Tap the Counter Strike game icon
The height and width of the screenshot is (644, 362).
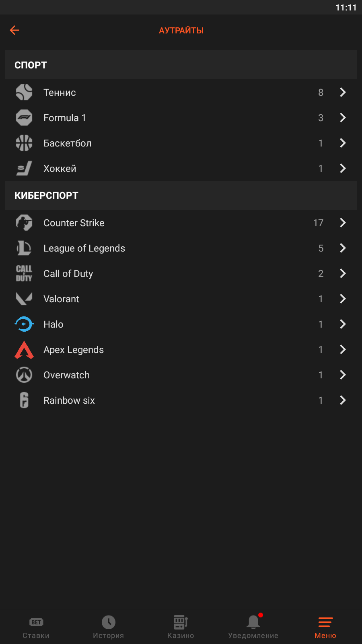click(24, 223)
